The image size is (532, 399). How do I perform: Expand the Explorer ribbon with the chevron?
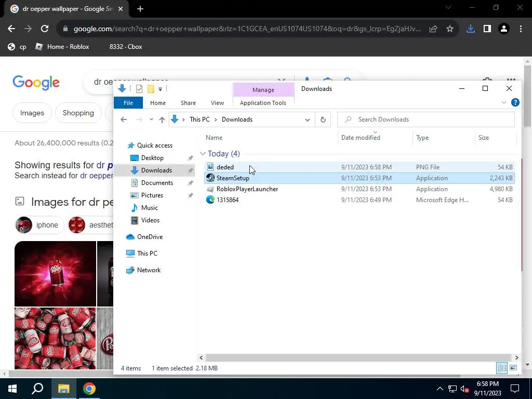(x=504, y=102)
